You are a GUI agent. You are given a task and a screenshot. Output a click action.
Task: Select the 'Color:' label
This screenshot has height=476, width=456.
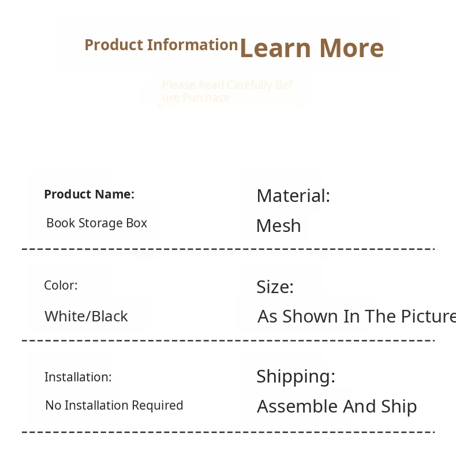[61, 286]
